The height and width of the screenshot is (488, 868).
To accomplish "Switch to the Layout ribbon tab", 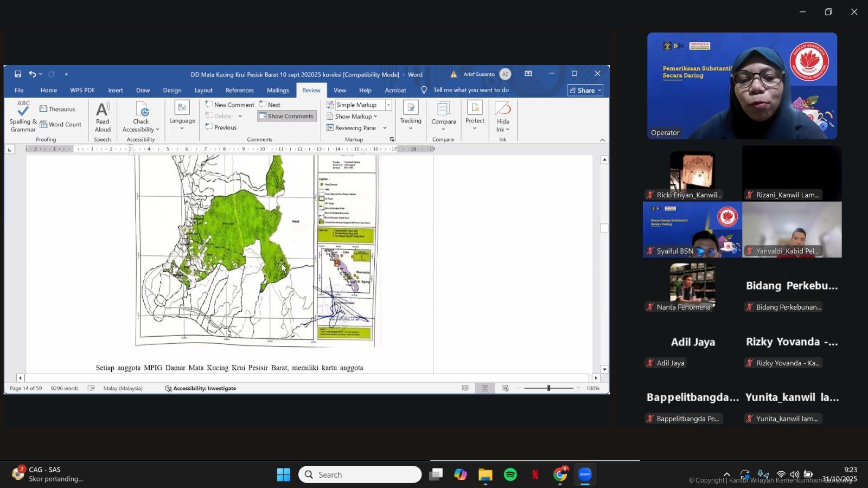I will (203, 91).
